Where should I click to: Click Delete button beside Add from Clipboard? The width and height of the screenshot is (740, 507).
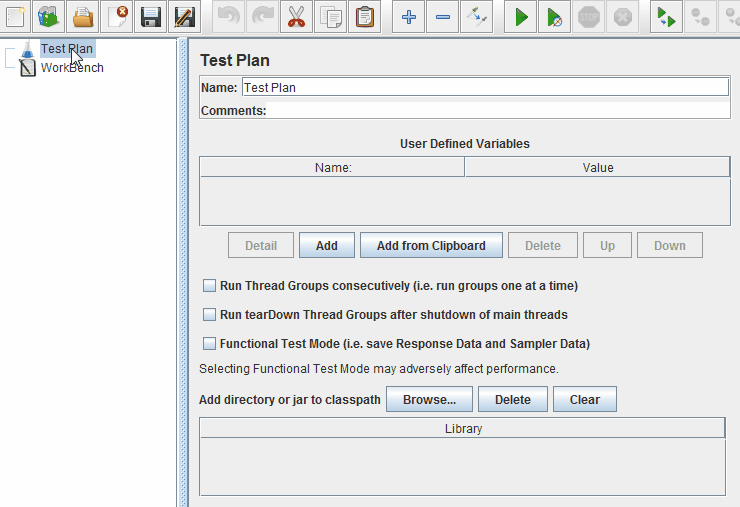543,245
